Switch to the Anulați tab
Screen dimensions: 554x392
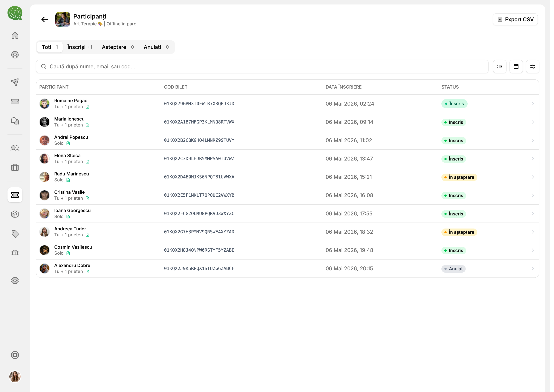(x=156, y=47)
